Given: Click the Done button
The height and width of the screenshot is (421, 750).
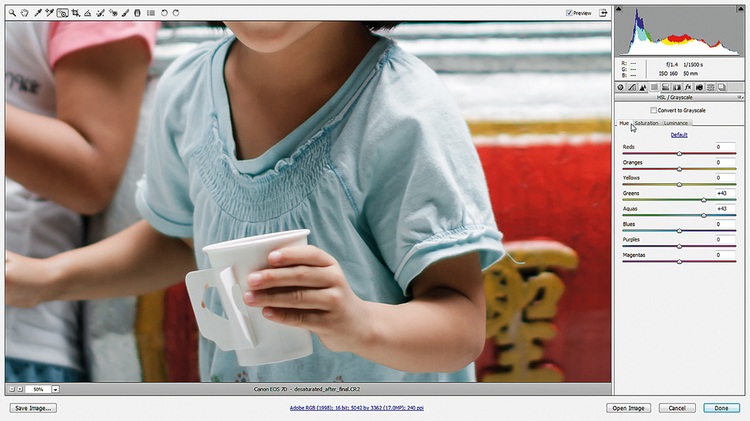Looking at the screenshot, I should (x=721, y=408).
